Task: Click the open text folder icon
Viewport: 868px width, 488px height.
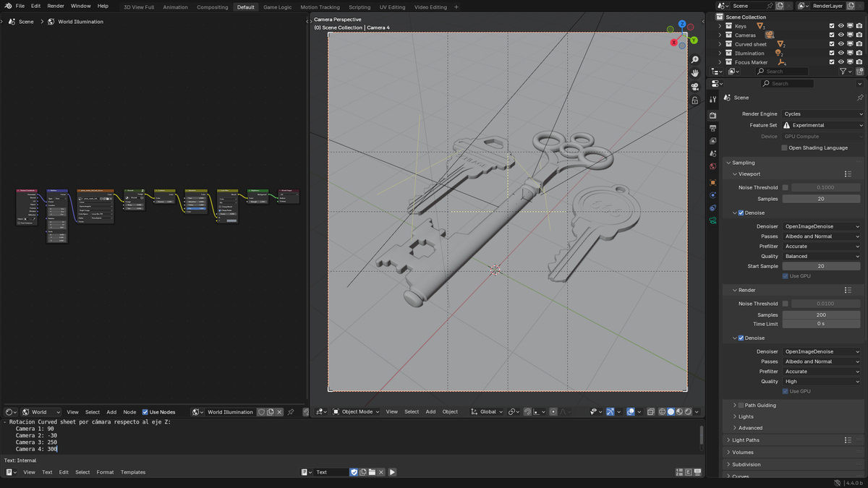Action: 372,472
